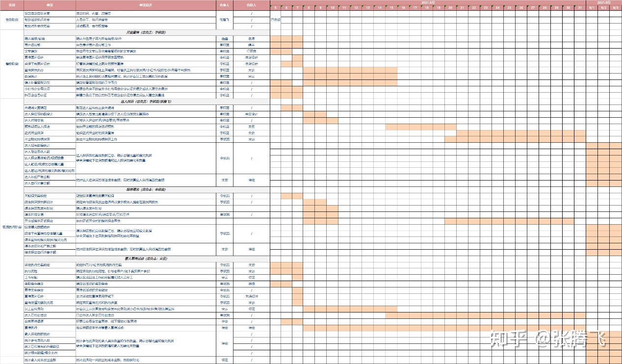
Task: Click the date column header 15
Action: pos(391,8)
